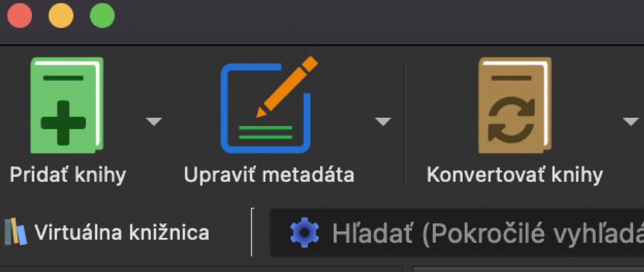
Task: Expand the Upraviť metadáta dropdown arrow
Action: [x=383, y=121]
